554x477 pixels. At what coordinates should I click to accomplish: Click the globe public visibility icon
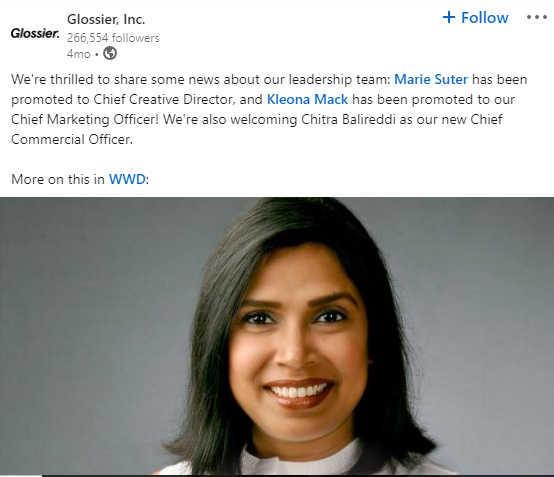point(110,54)
